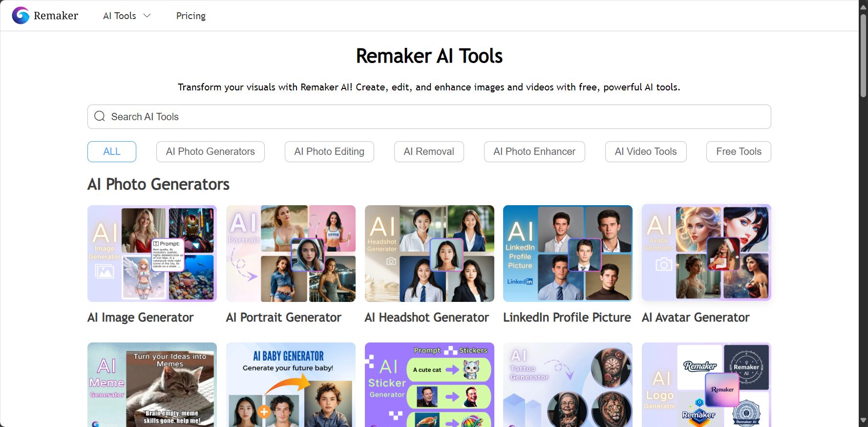Go to the Pricing page
Image resolution: width=868 pixels, height=427 pixels.
191,16
